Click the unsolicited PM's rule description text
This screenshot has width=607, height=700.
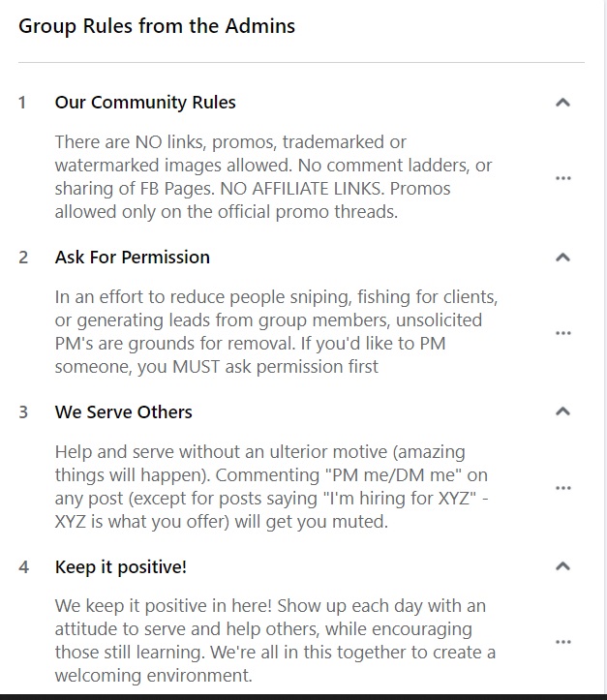point(276,332)
